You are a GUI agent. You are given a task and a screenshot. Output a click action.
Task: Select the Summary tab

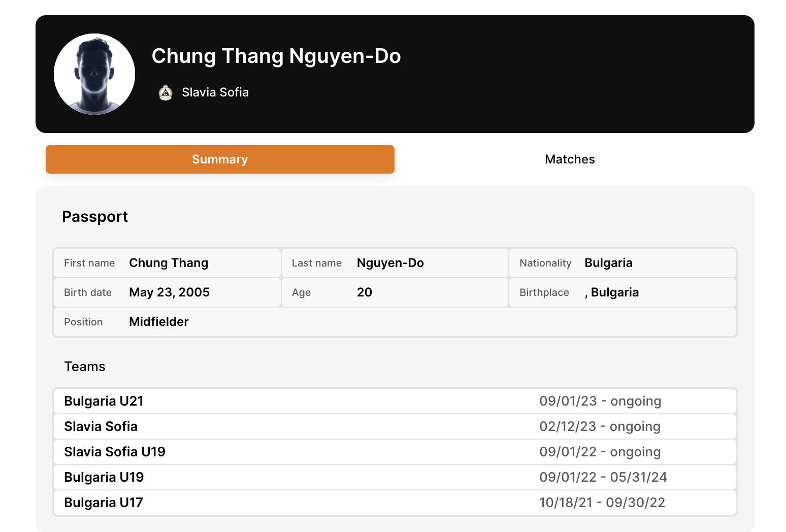click(x=220, y=159)
